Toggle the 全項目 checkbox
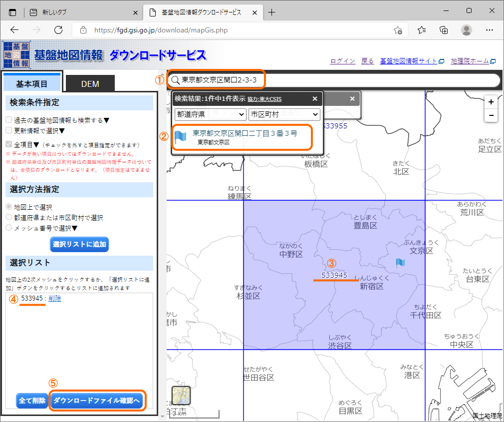Viewport: 504px width, 422px height. (9, 144)
